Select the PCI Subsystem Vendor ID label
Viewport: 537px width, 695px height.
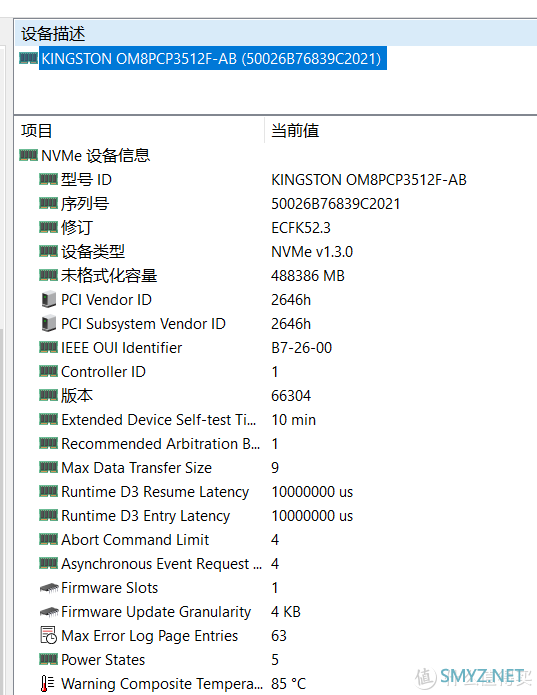click(x=143, y=324)
